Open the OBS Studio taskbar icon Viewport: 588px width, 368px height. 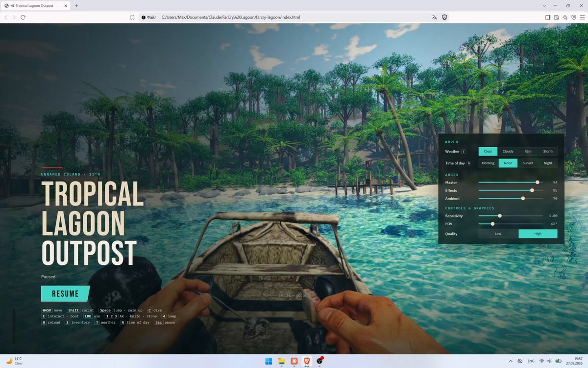pyautogui.click(x=320, y=361)
